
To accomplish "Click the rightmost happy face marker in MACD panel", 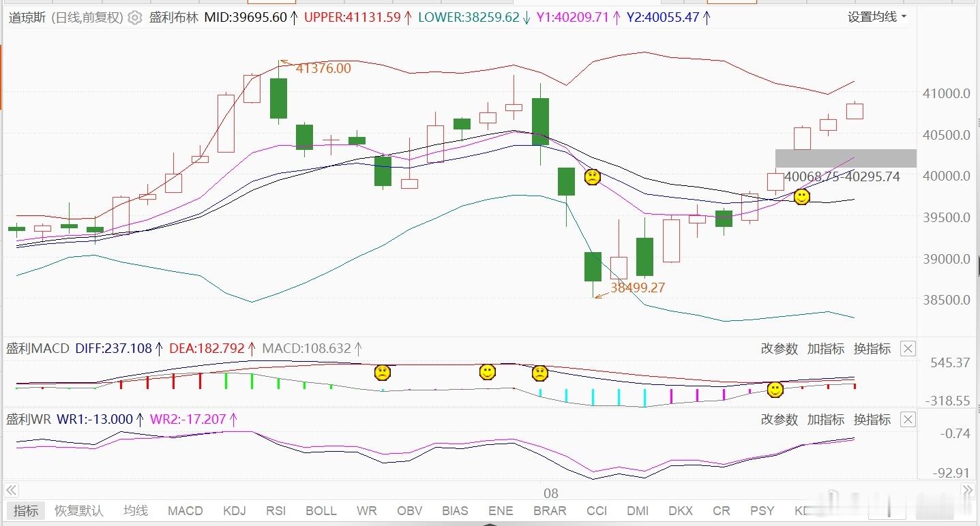I will (775, 390).
